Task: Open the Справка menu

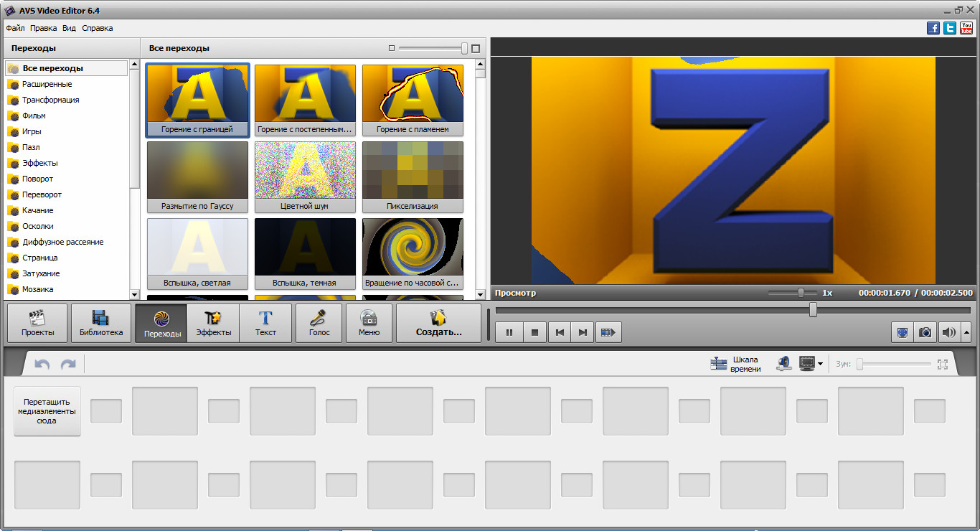Action: [97, 28]
